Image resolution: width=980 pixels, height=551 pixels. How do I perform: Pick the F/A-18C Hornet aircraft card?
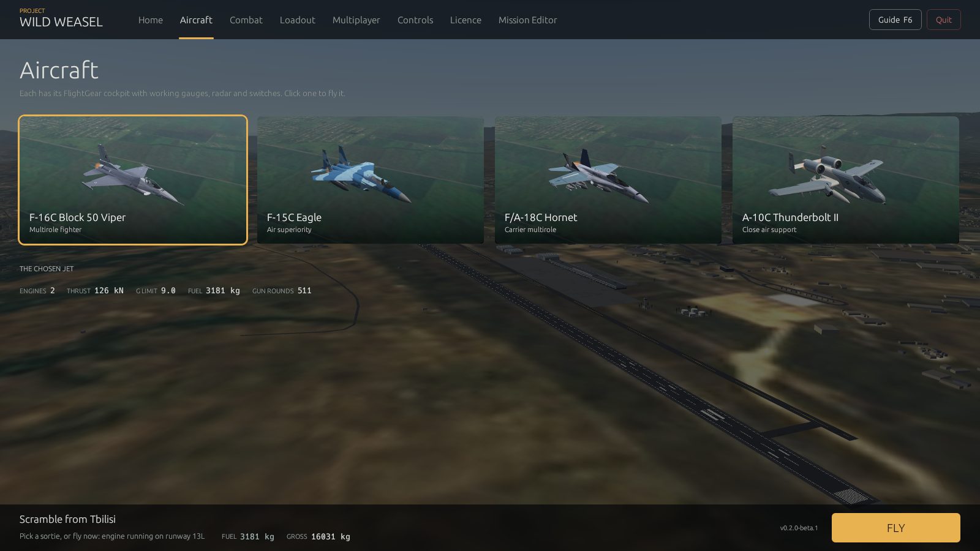click(x=608, y=180)
